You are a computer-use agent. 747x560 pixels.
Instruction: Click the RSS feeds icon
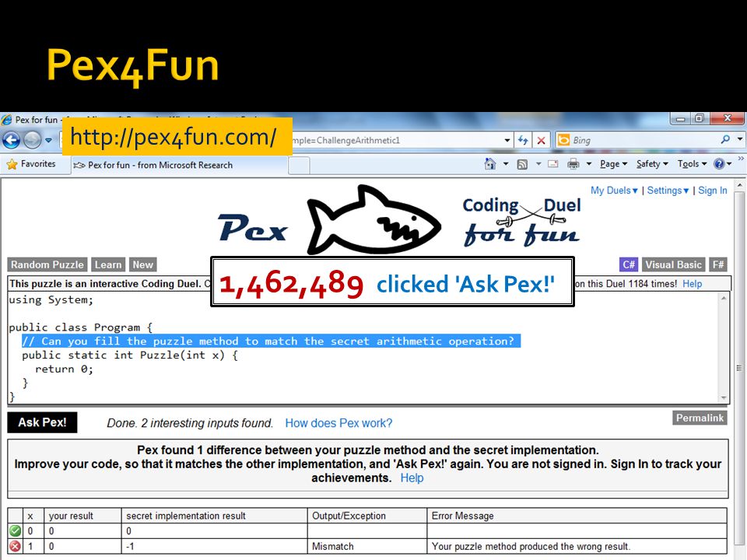[x=523, y=164]
